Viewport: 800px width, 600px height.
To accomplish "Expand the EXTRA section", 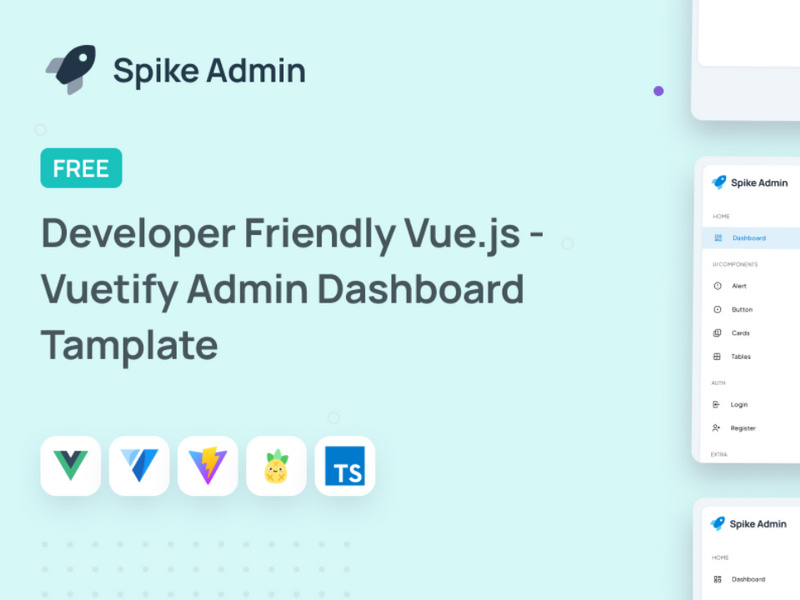I will 720,453.
